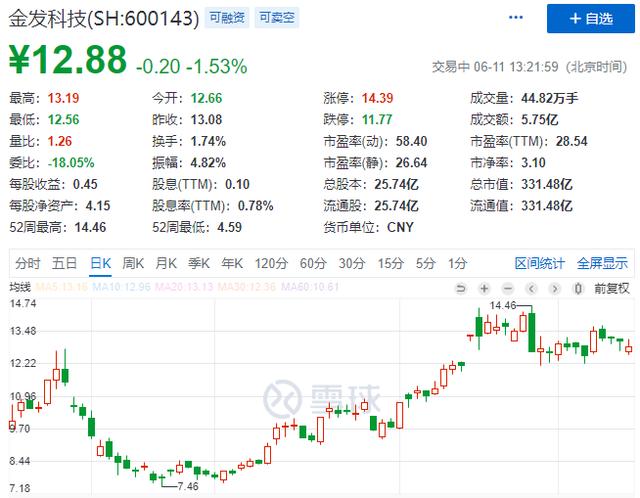Click the 市盈率(动) value 58.40

click(x=411, y=141)
